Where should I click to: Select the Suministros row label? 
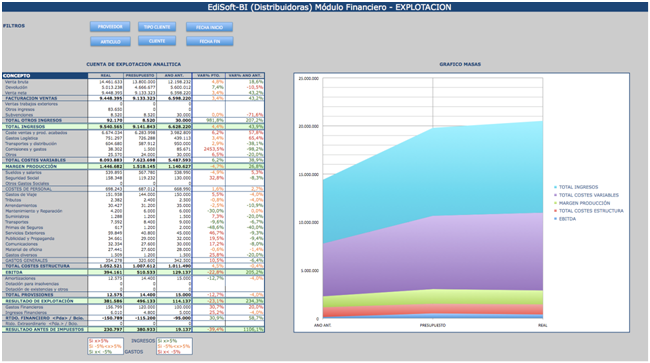coord(17,216)
